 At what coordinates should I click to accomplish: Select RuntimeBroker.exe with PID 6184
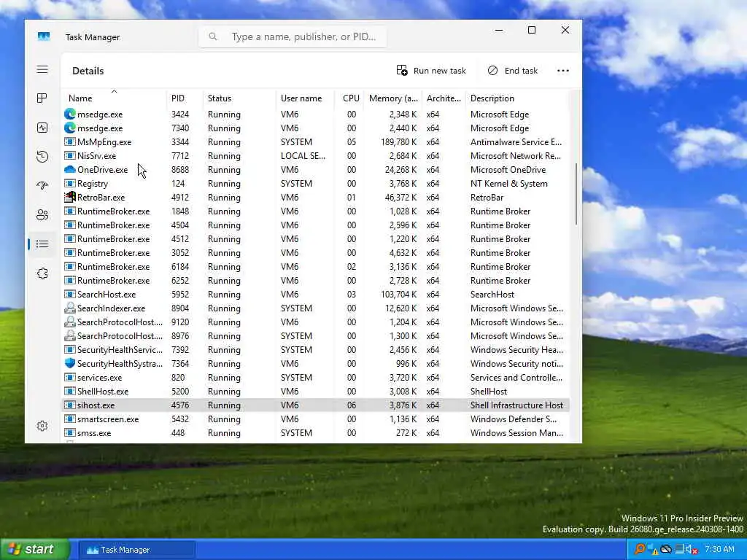tap(317, 266)
